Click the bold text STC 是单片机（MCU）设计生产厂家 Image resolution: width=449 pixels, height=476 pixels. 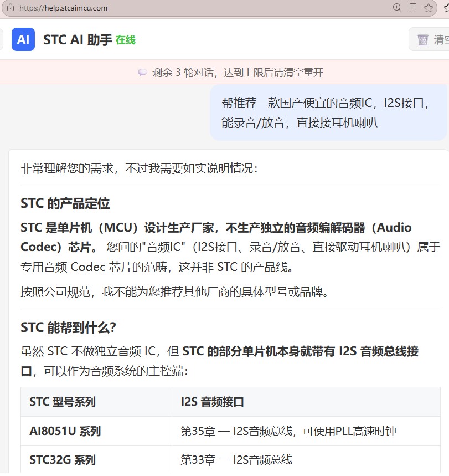tap(117, 227)
